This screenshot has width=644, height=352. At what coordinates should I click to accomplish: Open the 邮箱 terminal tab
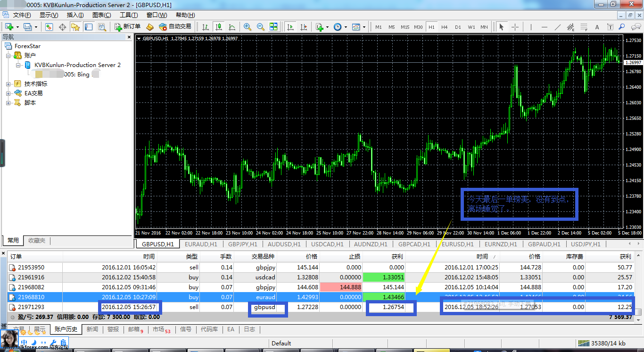[135, 329]
